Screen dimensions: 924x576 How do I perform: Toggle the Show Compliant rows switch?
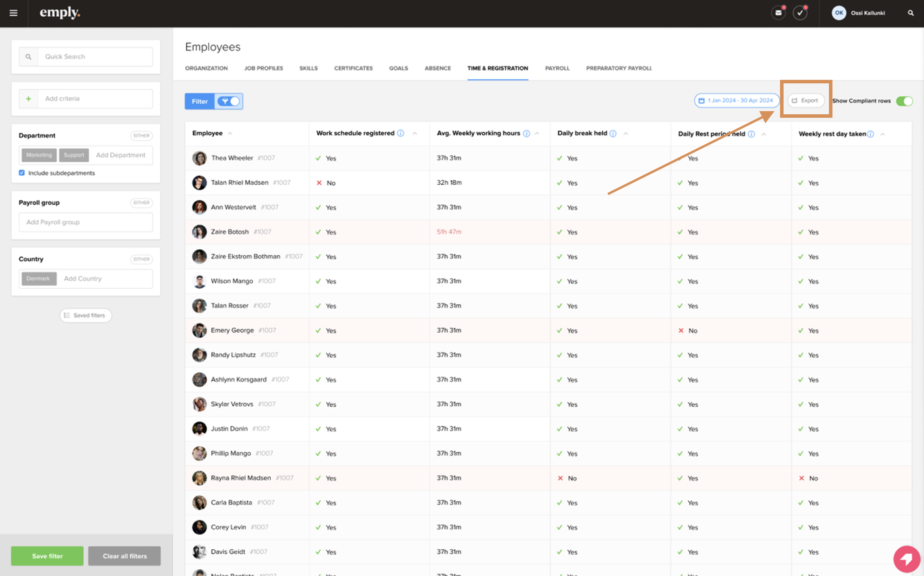[x=904, y=101]
